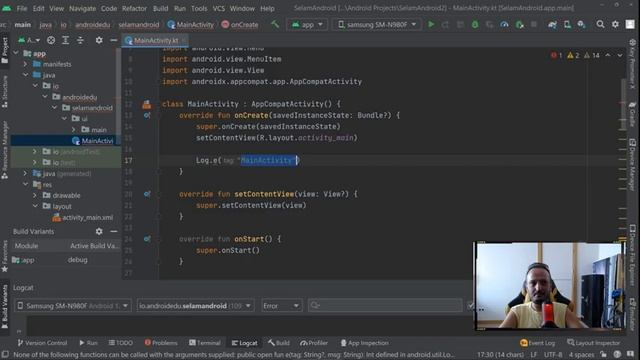The image size is (640, 360).
Task: Click Expand All in Project panel
Action: click(65, 40)
